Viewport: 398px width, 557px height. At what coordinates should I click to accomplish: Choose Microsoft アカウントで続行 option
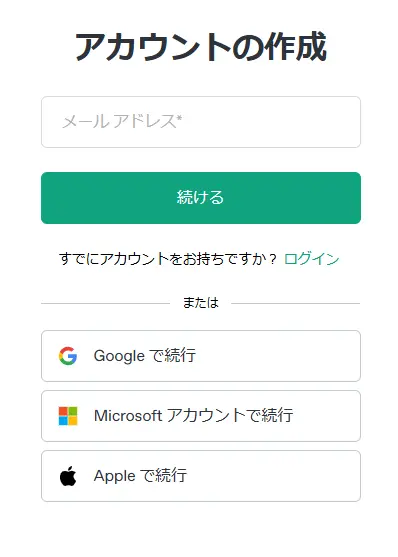201,416
